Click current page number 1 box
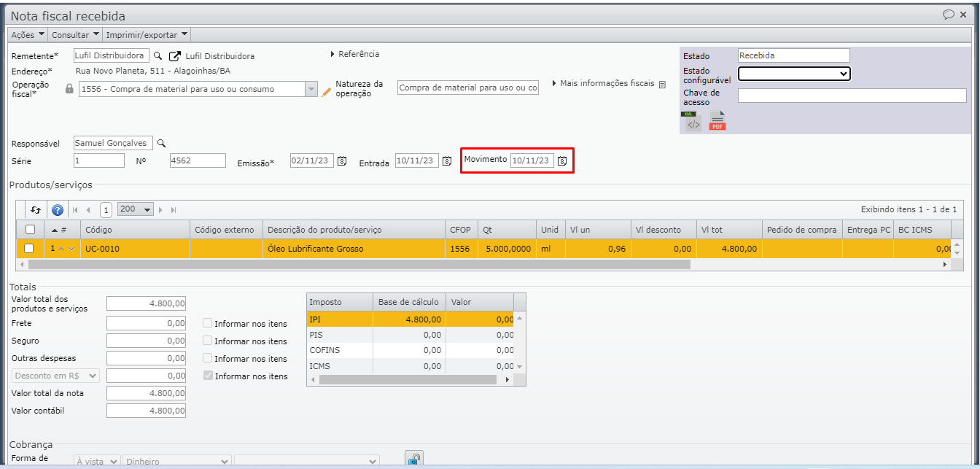This screenshot has width=980, height=469. tap(106, 210)
